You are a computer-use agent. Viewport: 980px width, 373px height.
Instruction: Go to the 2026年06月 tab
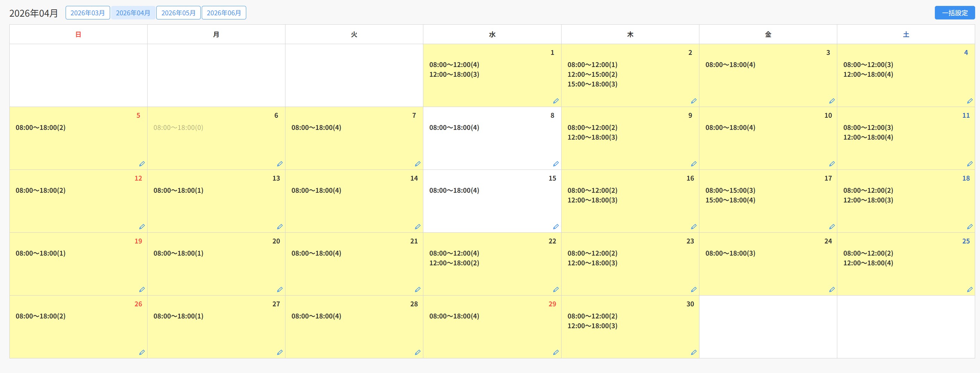click(224, 13)
